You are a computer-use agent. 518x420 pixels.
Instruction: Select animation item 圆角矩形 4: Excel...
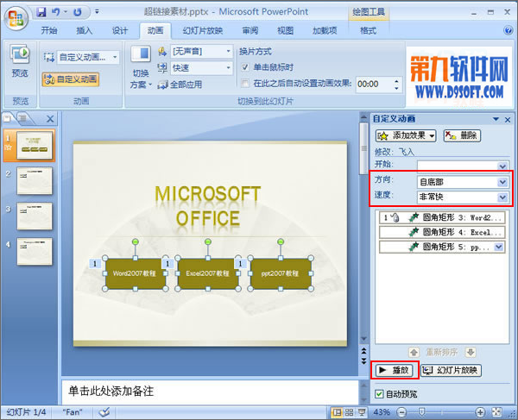(442, 232)
